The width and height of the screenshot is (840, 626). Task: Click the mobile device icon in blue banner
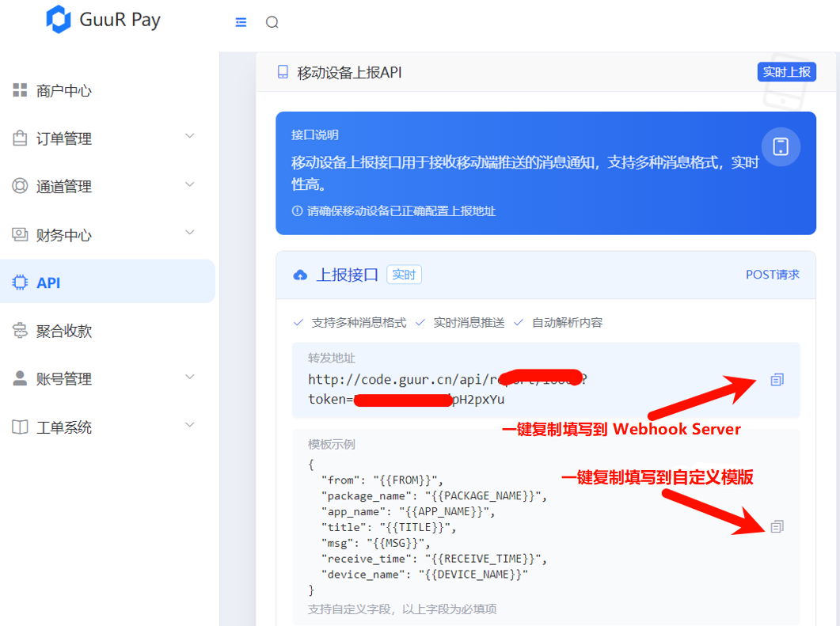tap(781, 146)
